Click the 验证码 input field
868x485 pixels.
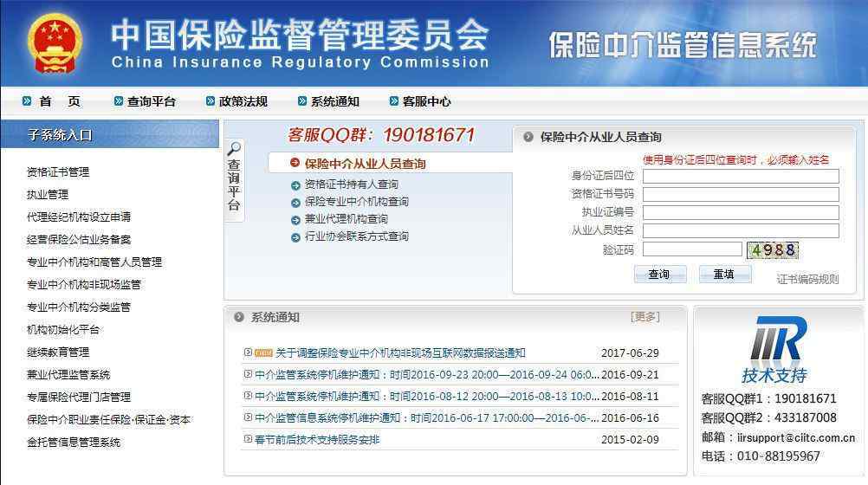(692, 249)
